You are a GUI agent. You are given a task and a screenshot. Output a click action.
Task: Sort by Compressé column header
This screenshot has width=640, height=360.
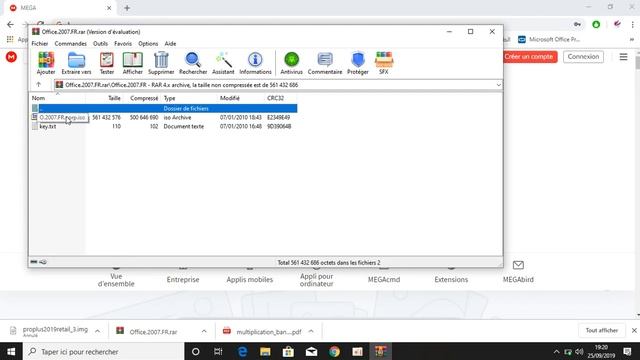144,98
